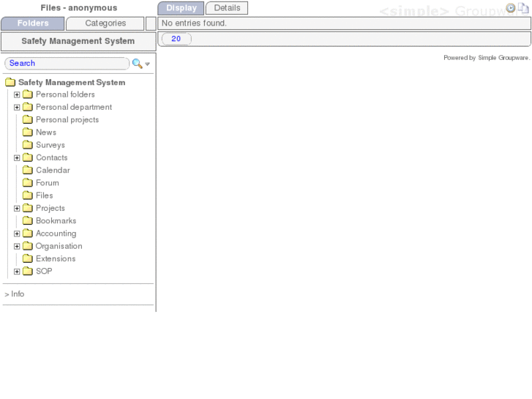Open the Personal folders label
The height and width of the screenshot is (399, 532).
point(65,94)
